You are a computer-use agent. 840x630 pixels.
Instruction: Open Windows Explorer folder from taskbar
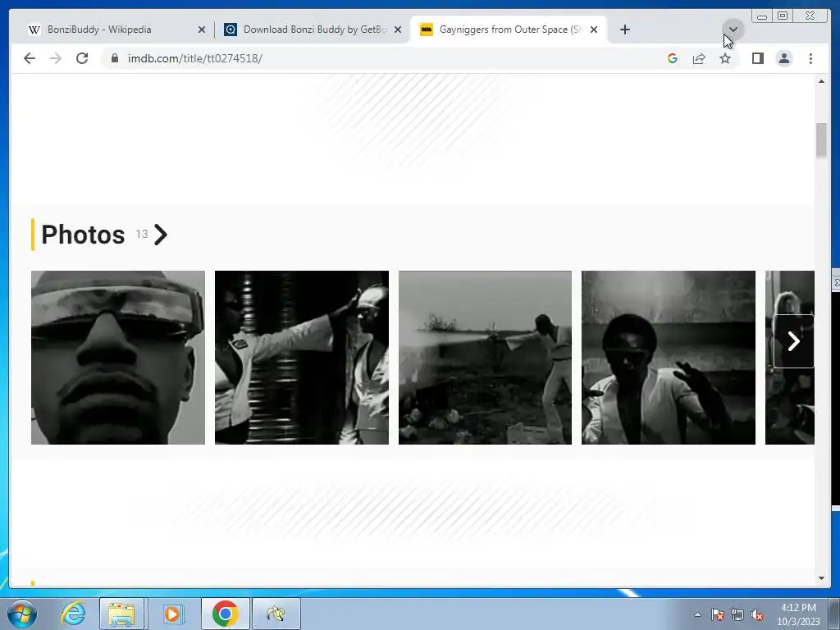pos(121,614)
